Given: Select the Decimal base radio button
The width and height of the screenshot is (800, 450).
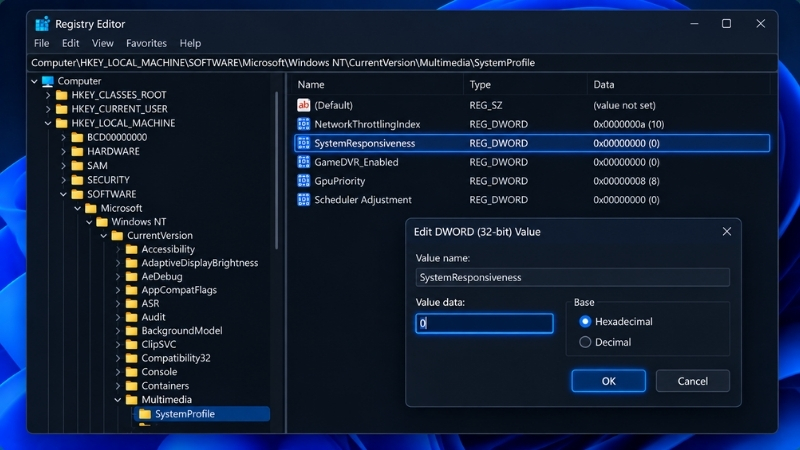Looking at the screenshot, I should click(585, 342).
